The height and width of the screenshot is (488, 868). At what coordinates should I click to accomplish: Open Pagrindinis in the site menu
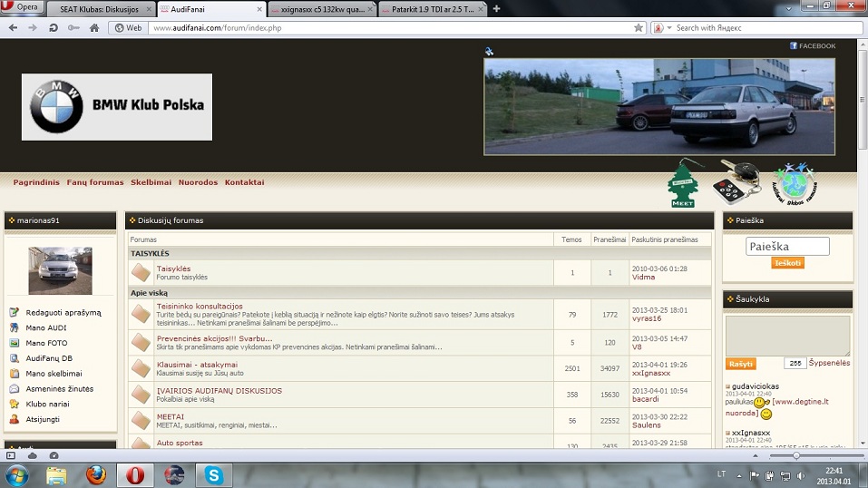pyautogui.click(x=36, y=182)
